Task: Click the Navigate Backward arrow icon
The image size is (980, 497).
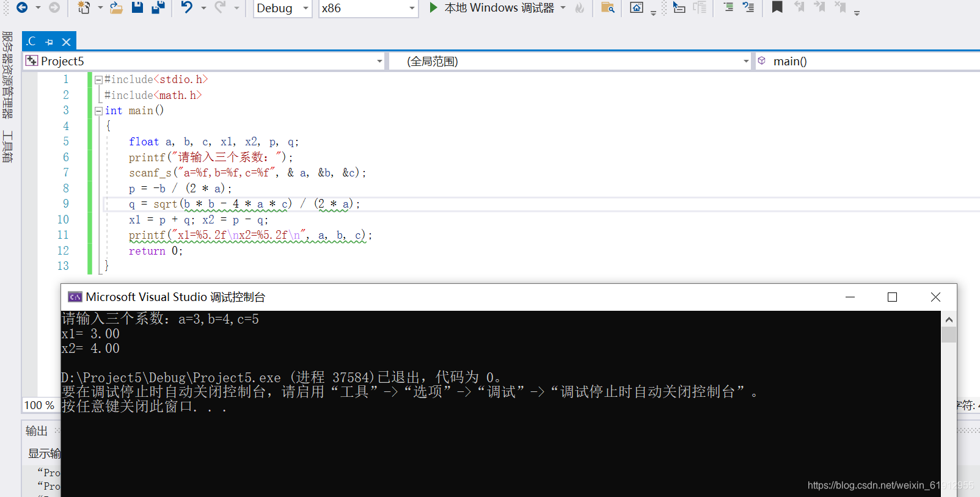Action: point(22,7)
